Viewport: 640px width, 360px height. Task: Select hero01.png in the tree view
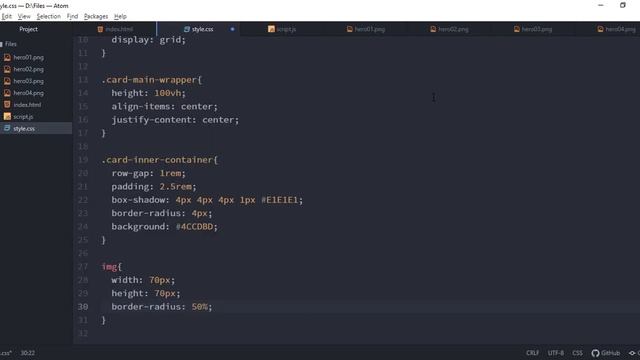pyautogui.click(x=28, y=58)
